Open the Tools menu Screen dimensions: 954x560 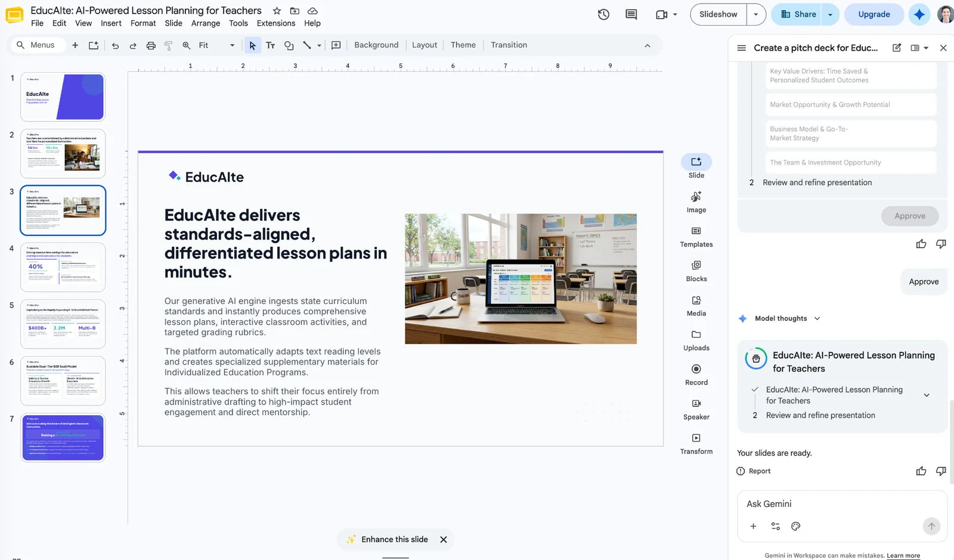click(x=238, y=23)
